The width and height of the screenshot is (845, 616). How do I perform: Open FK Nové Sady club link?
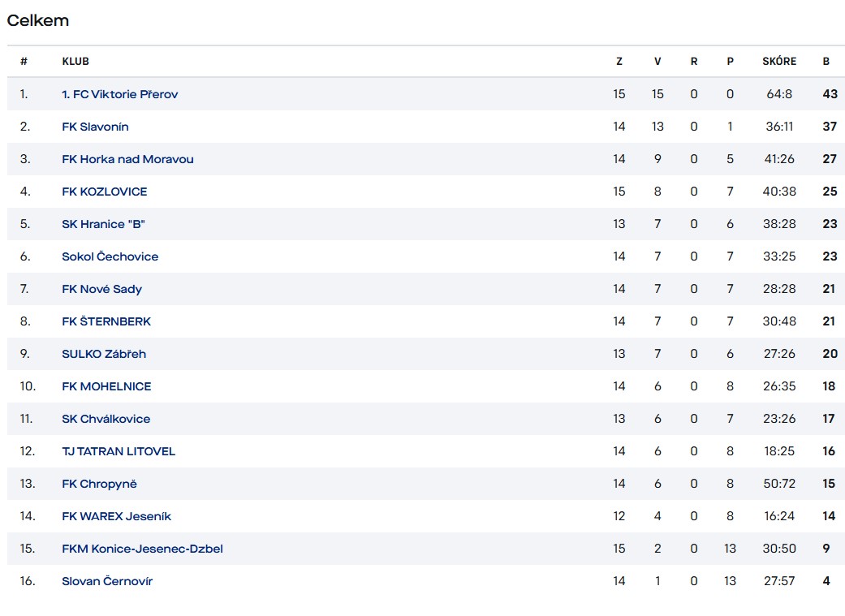[x=101, y=289]
